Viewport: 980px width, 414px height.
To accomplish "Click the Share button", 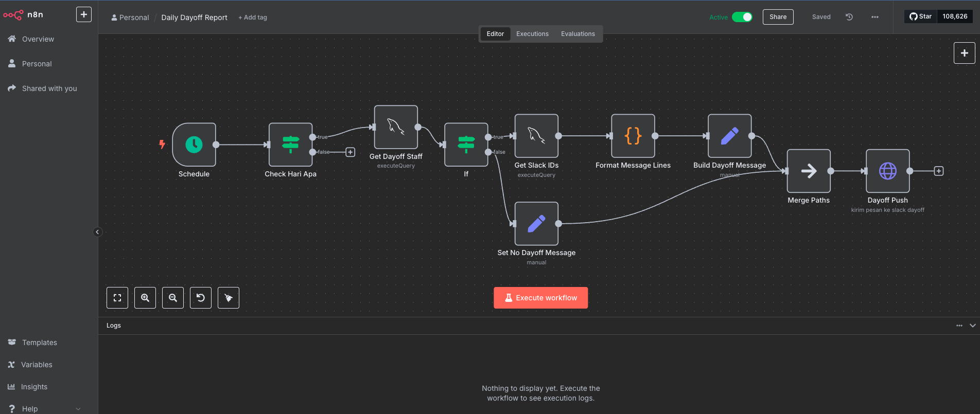I will pyautogui.click(x=778, y=17).
